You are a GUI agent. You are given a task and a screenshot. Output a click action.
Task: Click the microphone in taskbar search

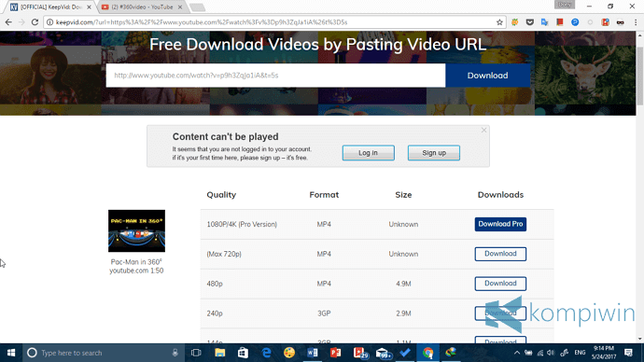click(x=175, y=353)
